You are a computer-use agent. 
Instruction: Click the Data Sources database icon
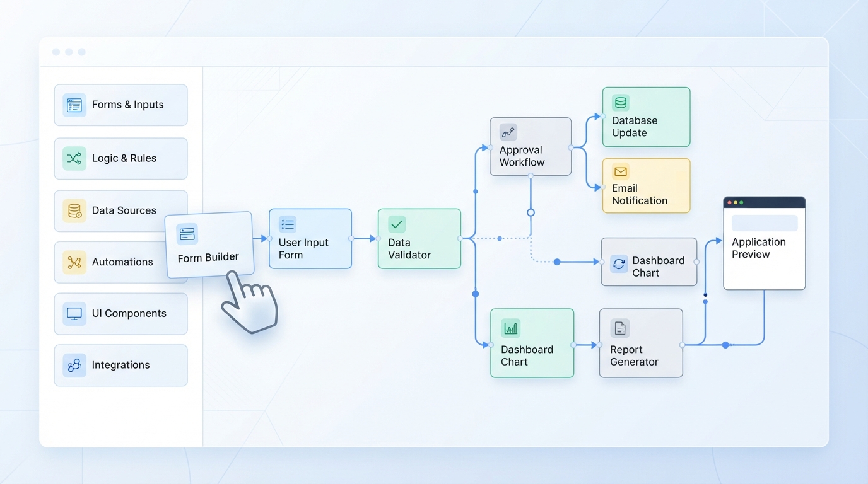pos(74,210)
